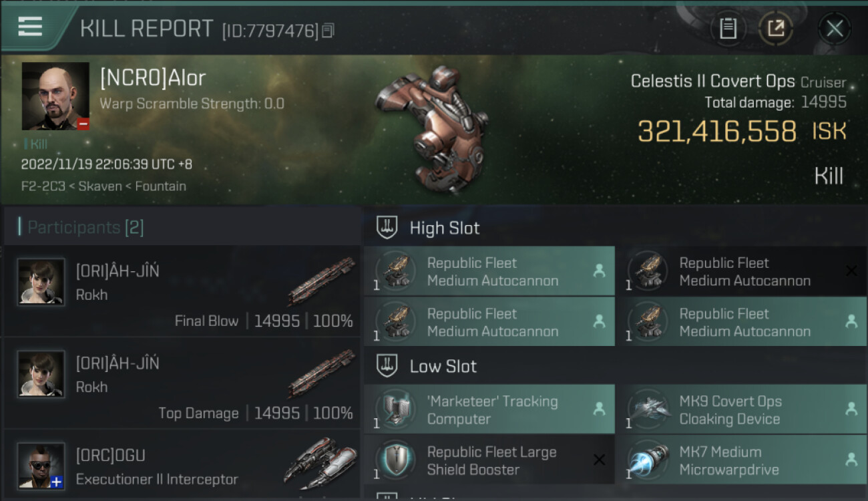Click the share export icon

click(775, 28)
